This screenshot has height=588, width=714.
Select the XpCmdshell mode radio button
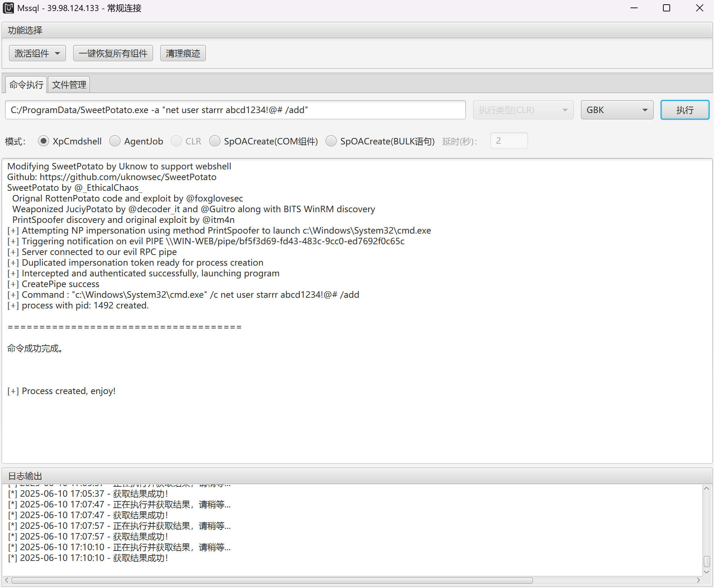[44, 141]
